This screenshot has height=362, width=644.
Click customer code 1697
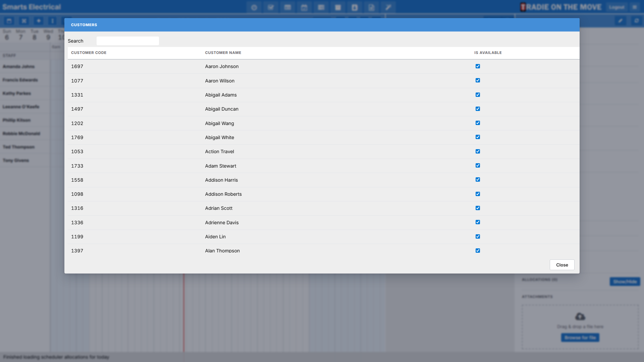coord(77,66)
